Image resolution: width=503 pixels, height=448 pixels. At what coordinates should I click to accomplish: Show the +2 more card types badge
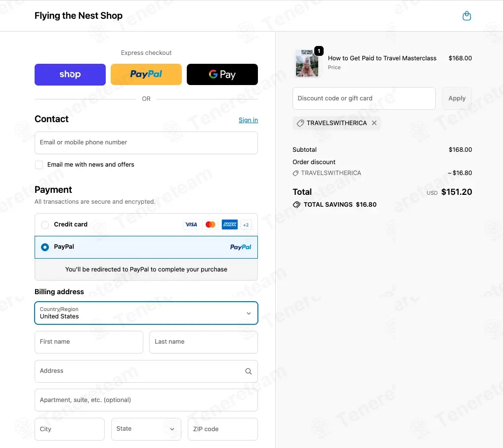pos(246,225)
